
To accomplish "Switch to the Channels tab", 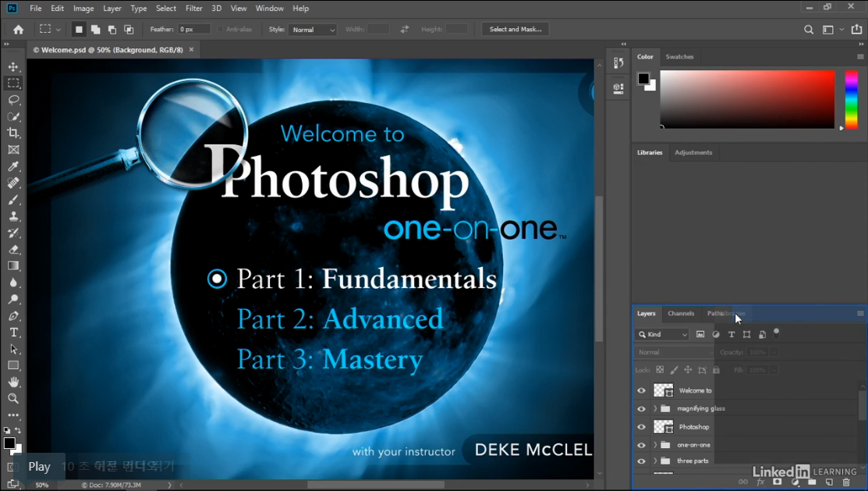I will point(681,313).
